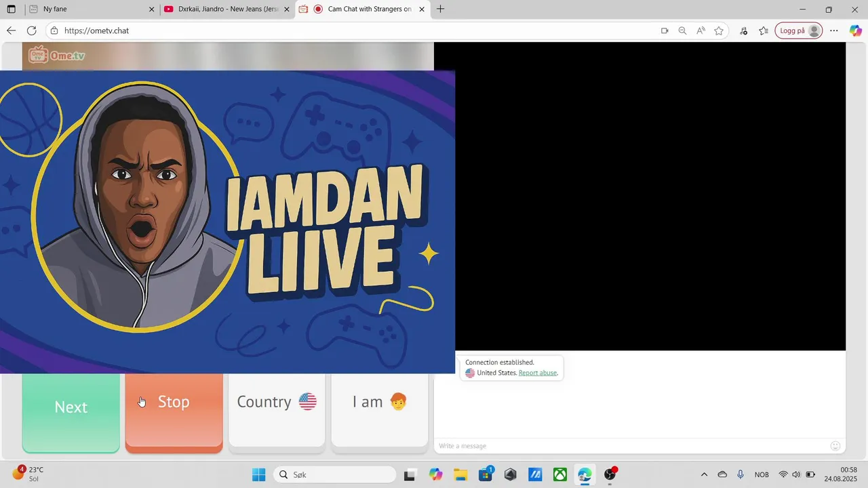The width and height of the screenshot is (868, 488).
Task: Open the tab actions menu icon
Action: tap(11, 9)
